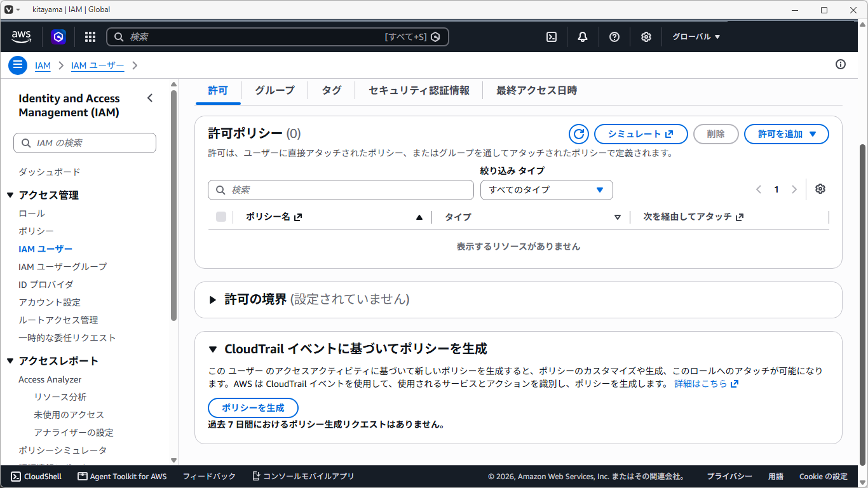Open the 許可を追加 dropdown button
Screen dimensions: 868x488
click(787, 134)
